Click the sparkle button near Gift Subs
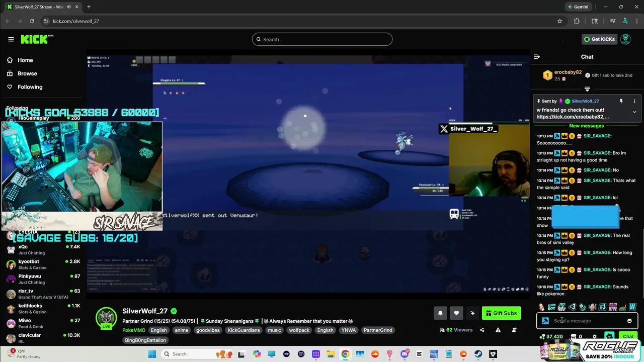The image size is (644, 362). pos(472,313)
